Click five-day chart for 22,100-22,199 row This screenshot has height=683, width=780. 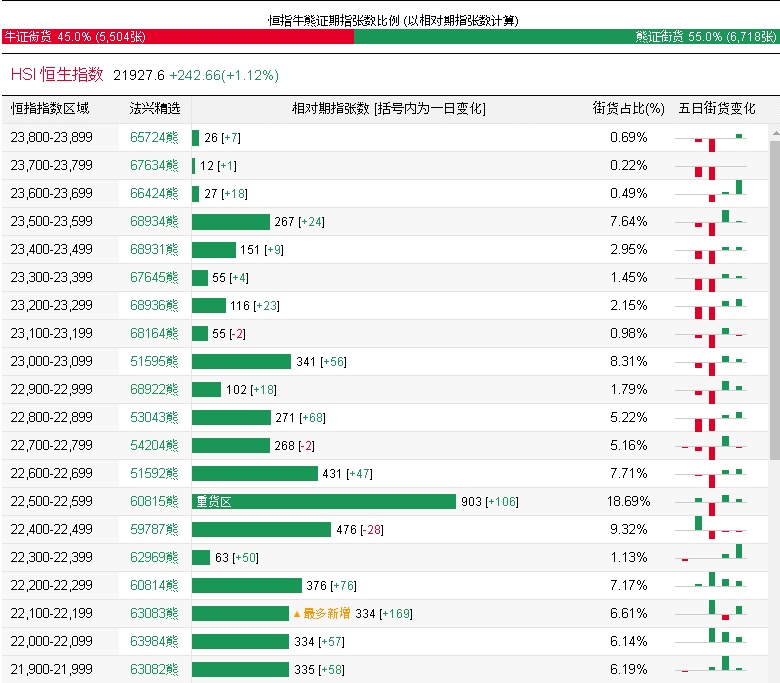(x=711, y=610)
